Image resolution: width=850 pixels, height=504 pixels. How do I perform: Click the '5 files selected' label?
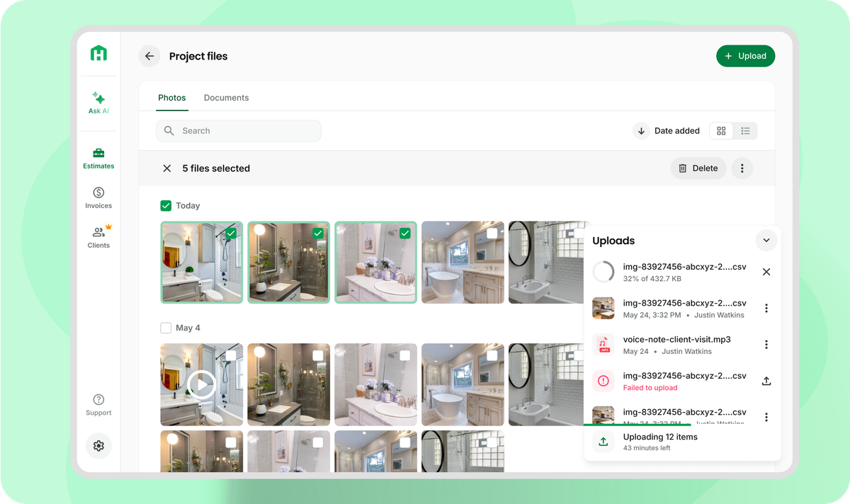click(x=216, y=168)
